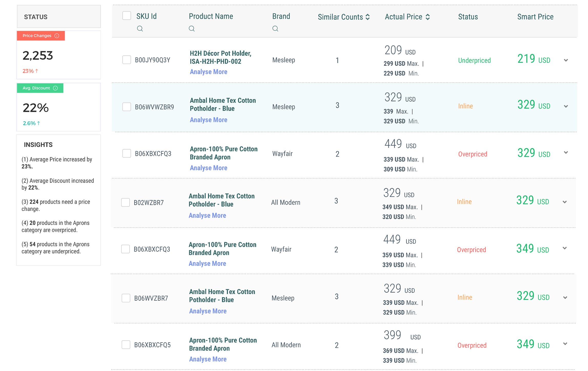Click the Brand column search icon
The height and width of the screenshot is (371, 588).
tap(275, 28)
